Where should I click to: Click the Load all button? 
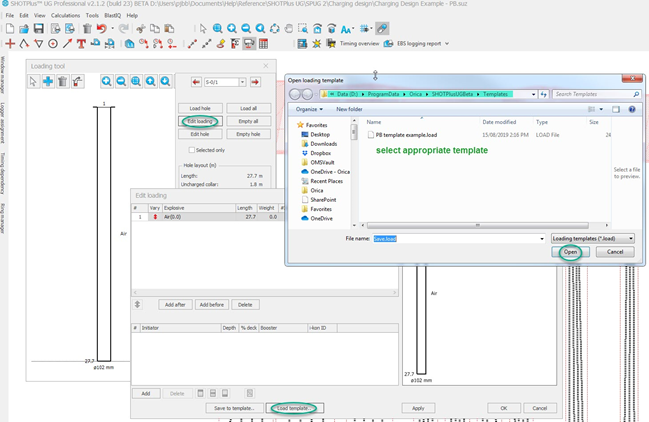tap(248, 108)
